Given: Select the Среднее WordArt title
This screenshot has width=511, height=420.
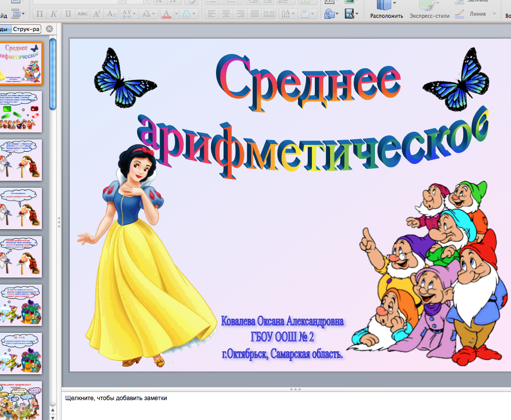Looking at the screenshot, I should click(x=308, y=82).
